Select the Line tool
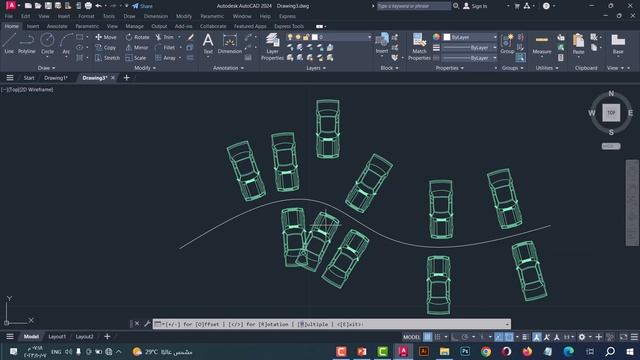The image size is (640, 360). pos(9,44)
